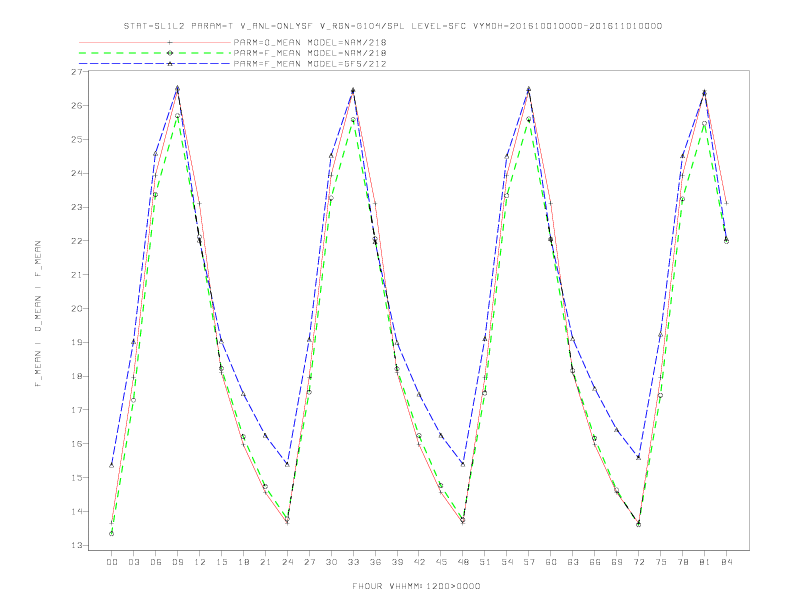The image size is (792, 612).
Task: Click y-axis tick label 19
Action: click(x=77, y=343)
